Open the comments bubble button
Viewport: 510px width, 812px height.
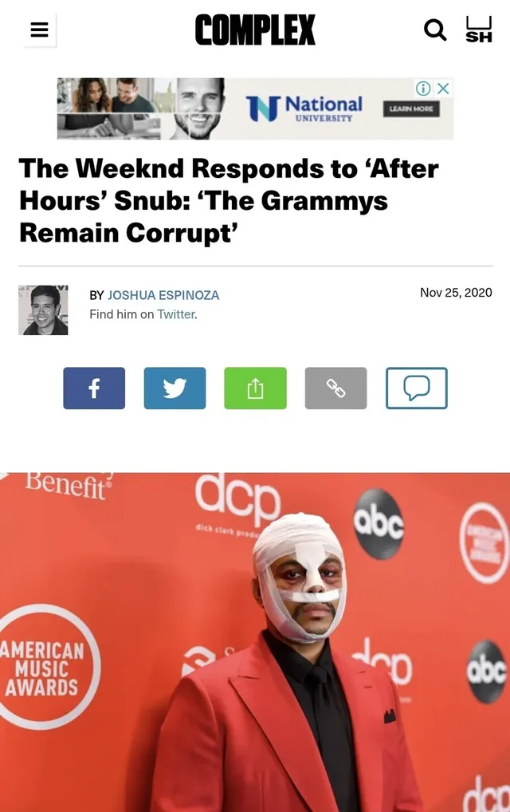pos(417,388)
